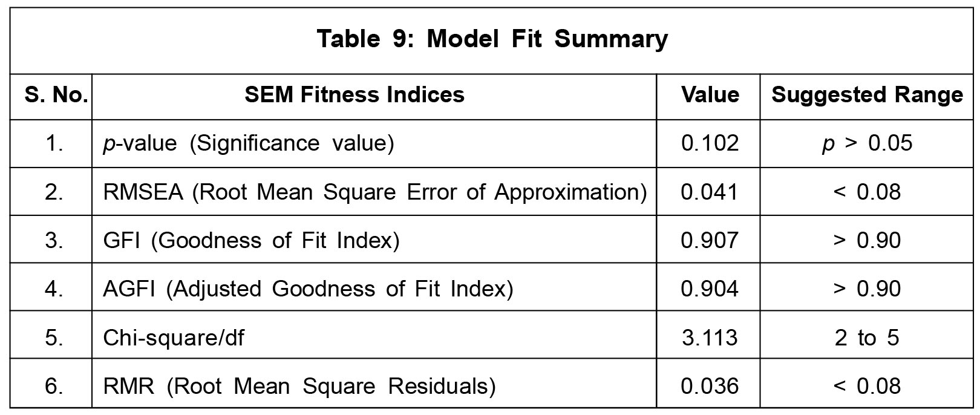Click the RMR value 0.036

(710, 385)
